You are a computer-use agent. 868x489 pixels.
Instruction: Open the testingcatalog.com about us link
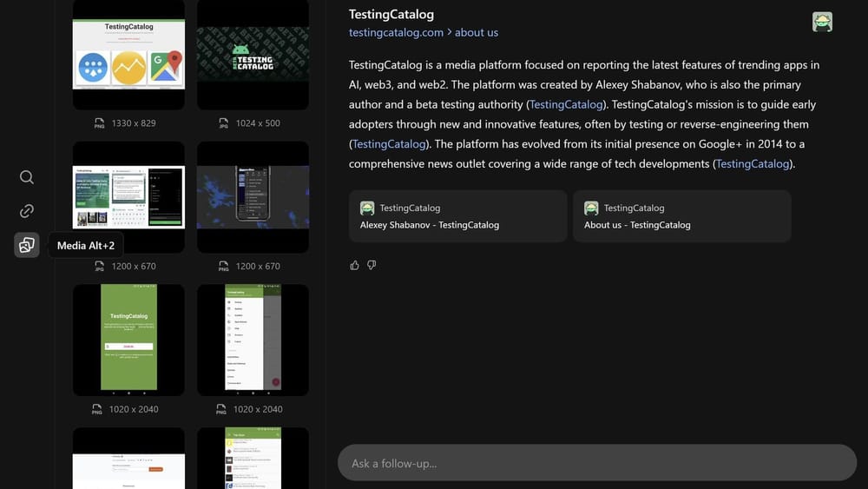click(x=424, y=33)
